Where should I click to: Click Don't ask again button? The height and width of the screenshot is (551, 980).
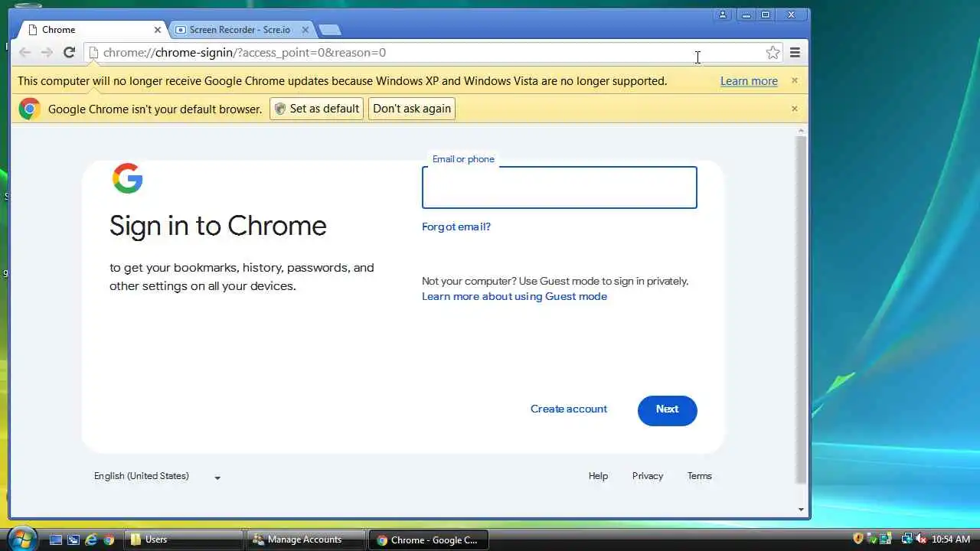point(411,109)
